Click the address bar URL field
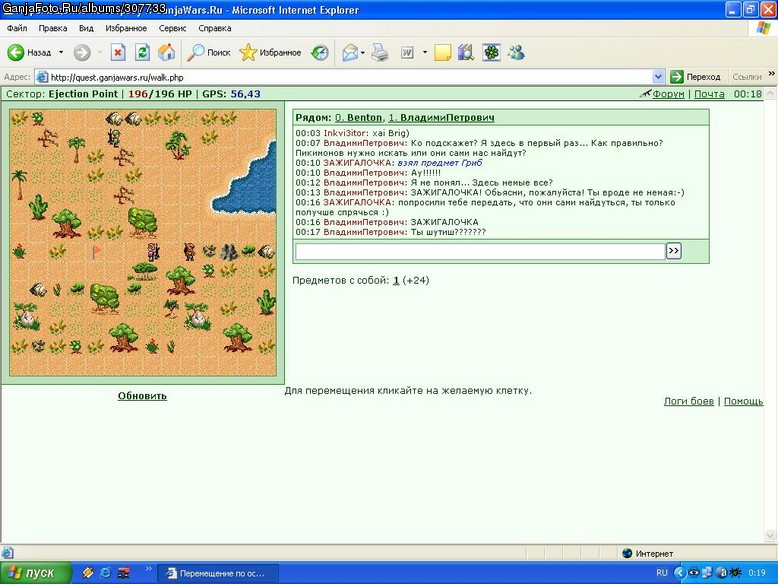 345,77
